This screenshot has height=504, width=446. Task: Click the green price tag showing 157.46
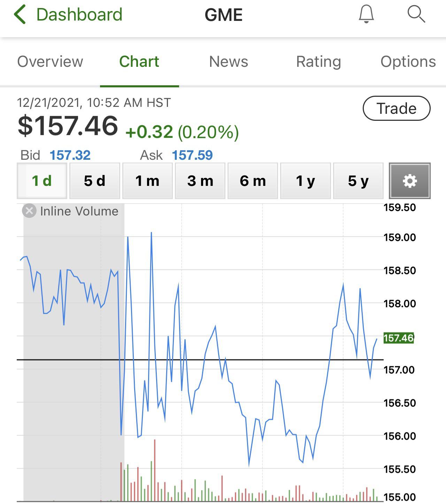point(398,337)
